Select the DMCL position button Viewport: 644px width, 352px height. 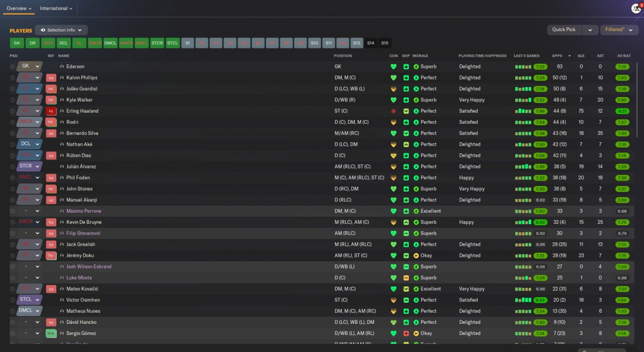110,43
